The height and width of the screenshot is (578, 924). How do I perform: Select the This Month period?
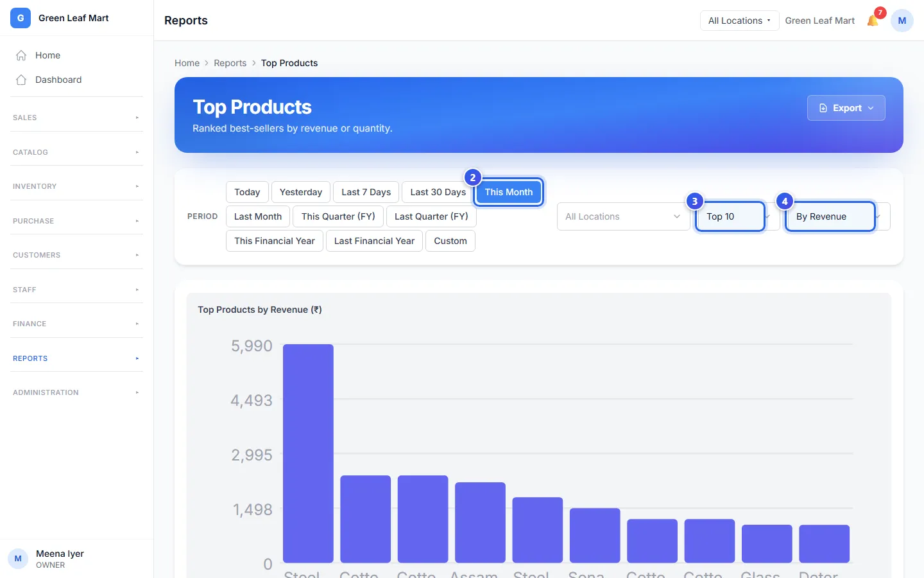point(509,192)
